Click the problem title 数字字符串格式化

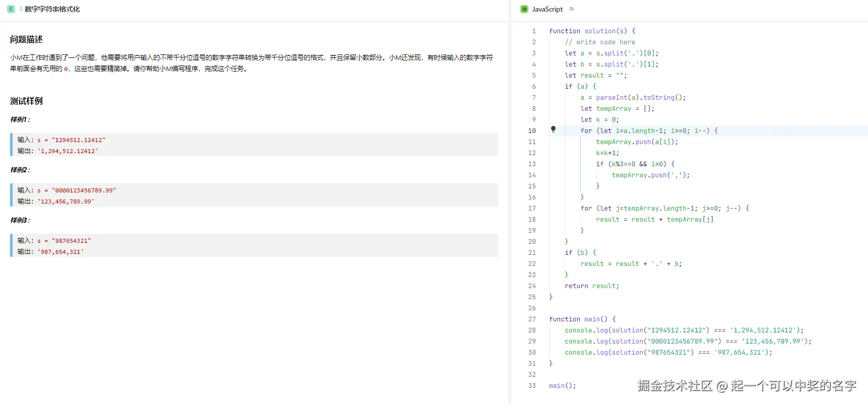tap(52, 9)
